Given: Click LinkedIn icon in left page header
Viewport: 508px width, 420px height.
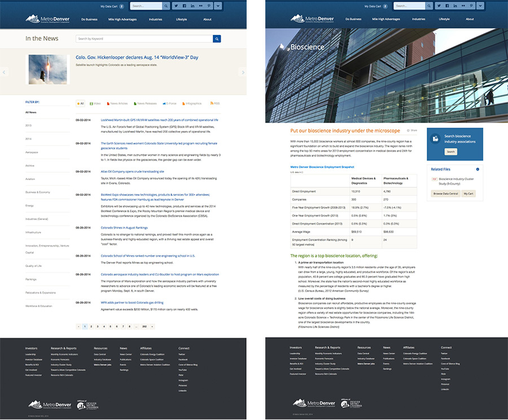Looking at the screenshot, I should pos(192,6).
